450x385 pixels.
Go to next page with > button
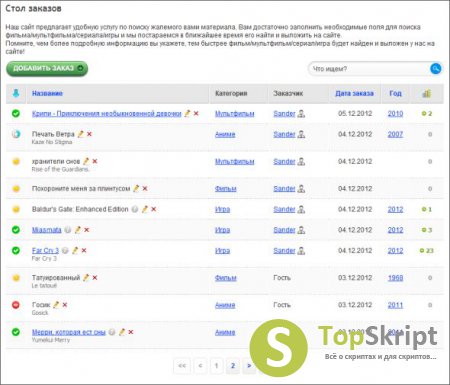249,366
